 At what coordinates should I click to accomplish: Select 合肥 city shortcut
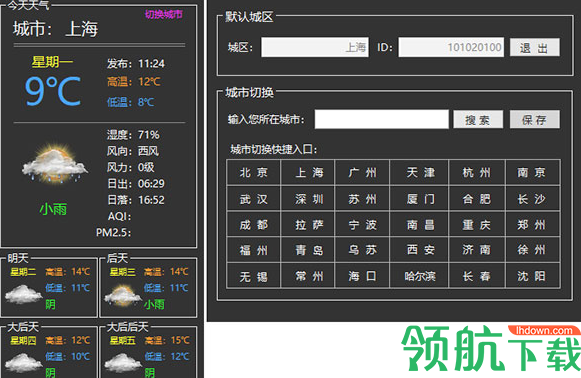477,199
